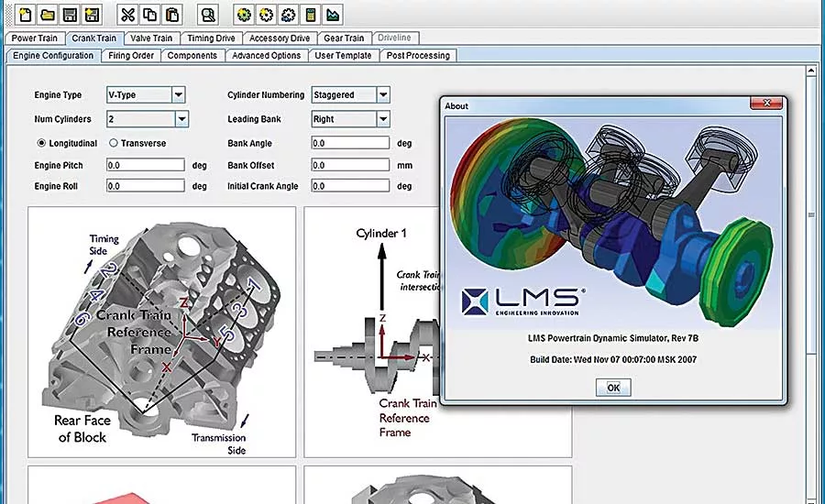
Task: Click the New file toolbar icon
Action: point(26,15)
